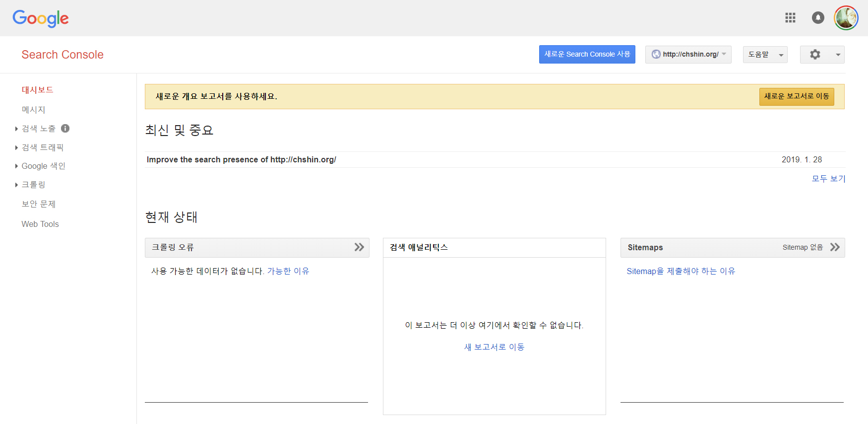This screenshot has height=424, width=868.
Task: Click the 현재 상태 heading
Action: pyautogui.click(x=171, y=217)
